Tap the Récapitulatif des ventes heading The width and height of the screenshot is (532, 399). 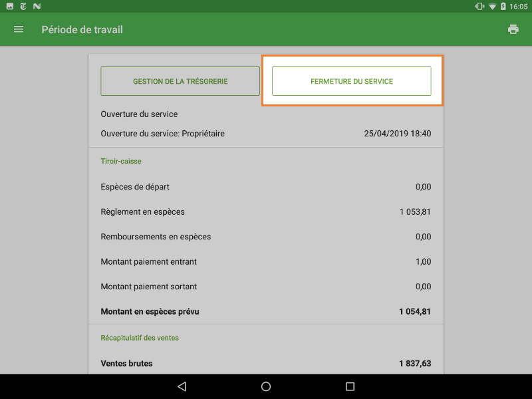coord(139,338)
